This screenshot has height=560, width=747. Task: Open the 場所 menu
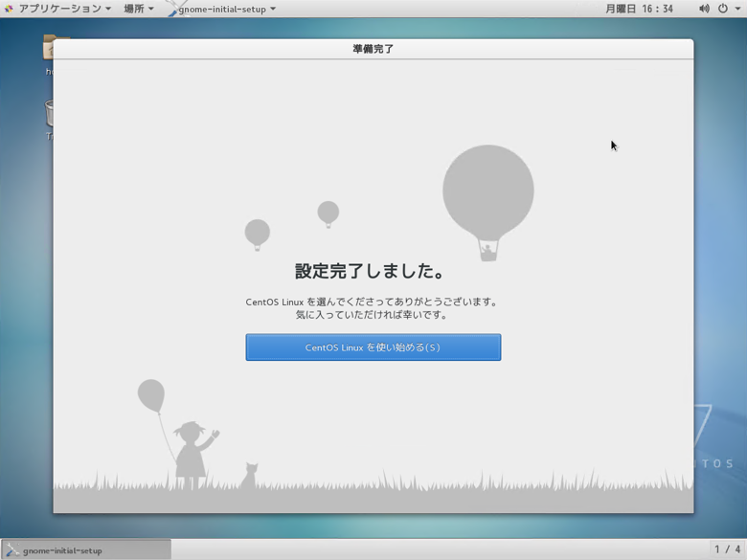coord(139,9)
